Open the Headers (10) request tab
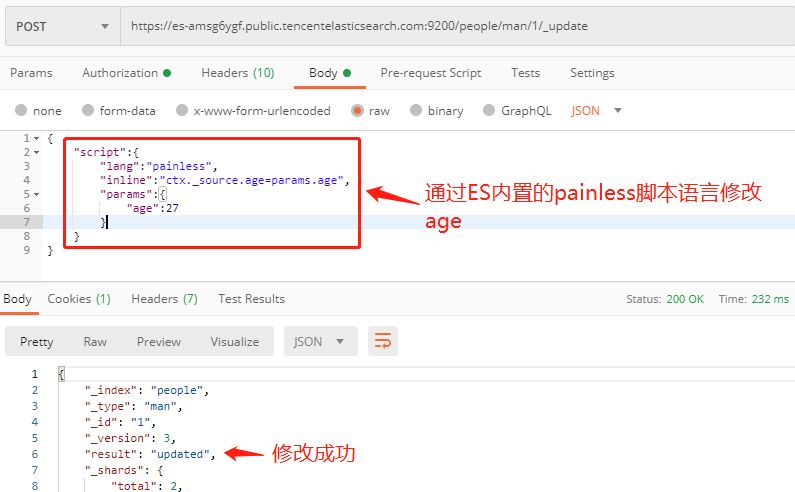The width and height of the screenshot is (795, 492). click(237, 73)
